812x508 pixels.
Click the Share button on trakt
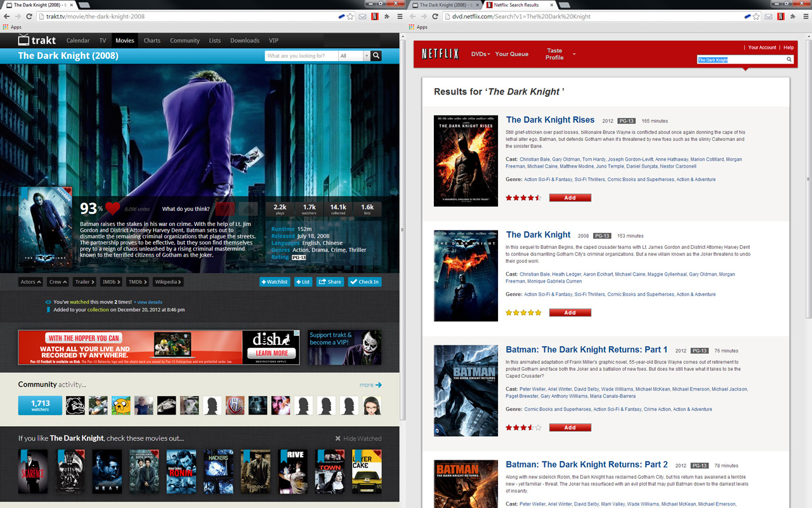pos(330,281)
